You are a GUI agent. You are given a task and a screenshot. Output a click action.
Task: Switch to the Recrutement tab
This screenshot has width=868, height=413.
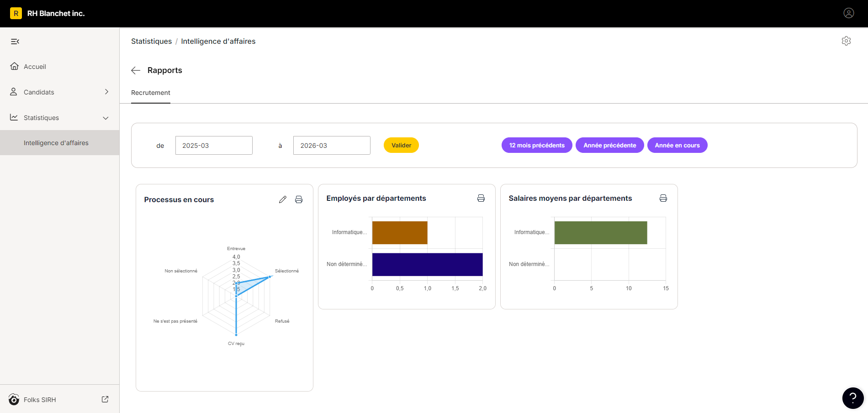(x=151, y=93)
